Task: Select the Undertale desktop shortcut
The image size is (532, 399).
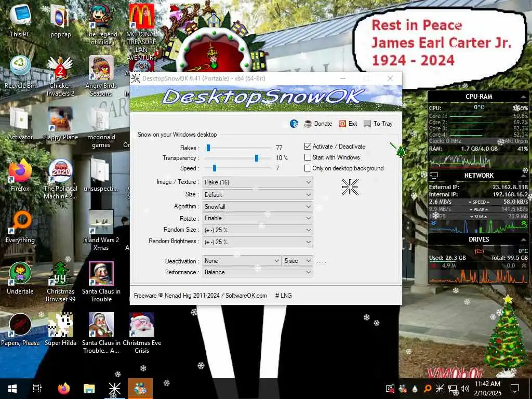Action: [20, 278]
